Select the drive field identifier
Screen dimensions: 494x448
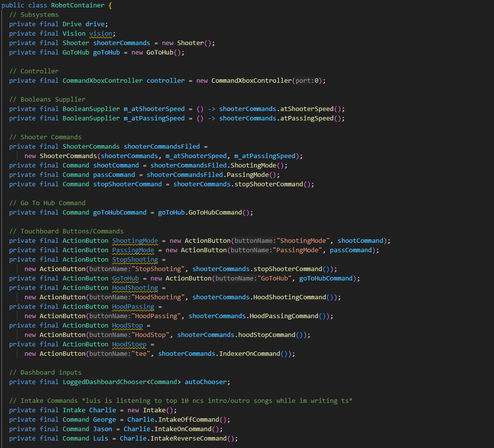click(x=95, y=24)
